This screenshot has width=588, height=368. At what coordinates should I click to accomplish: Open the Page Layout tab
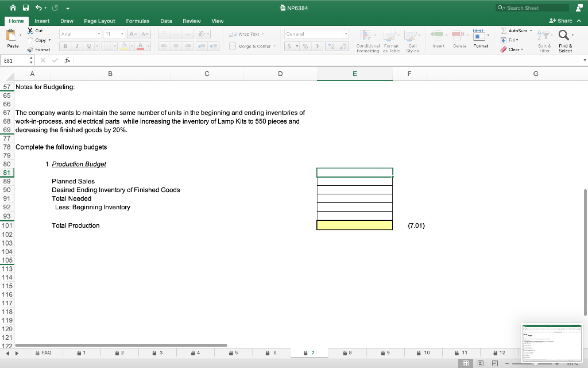(x=99, y=21)
